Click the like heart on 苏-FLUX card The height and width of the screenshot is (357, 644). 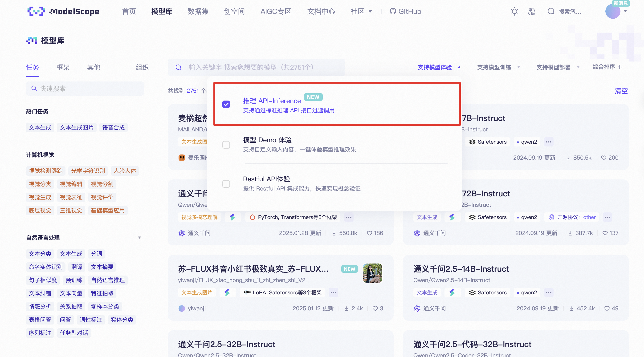coord(375,308)
